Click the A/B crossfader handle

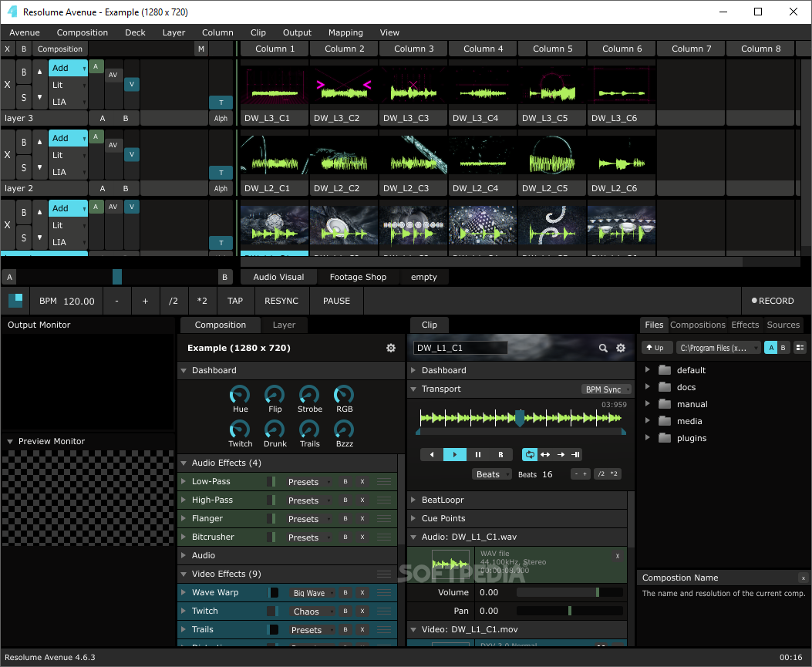[x=117, y=277]
